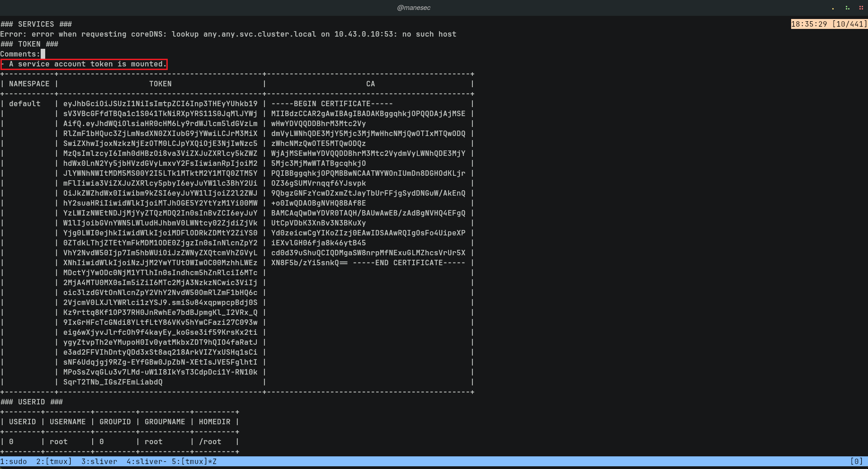This screenshot has width=868, height=469.
Task: Switch to tmux window 4:sliver-
Action: click(x=146, y=461)
